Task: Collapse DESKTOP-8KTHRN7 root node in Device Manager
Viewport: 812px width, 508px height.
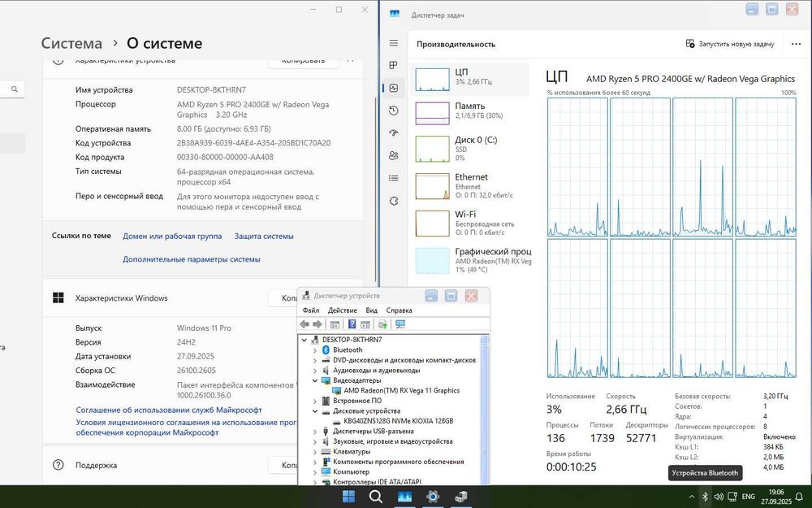Action: tap(304, 340)
